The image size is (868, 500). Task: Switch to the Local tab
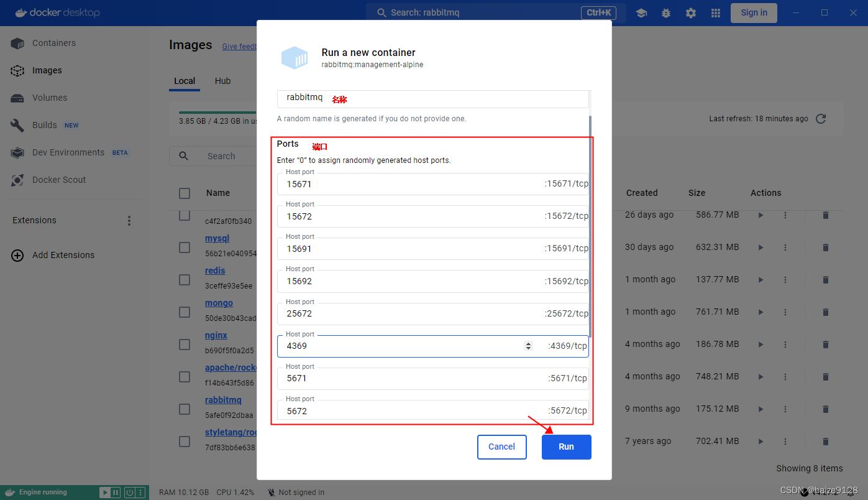tap(185, 81)
